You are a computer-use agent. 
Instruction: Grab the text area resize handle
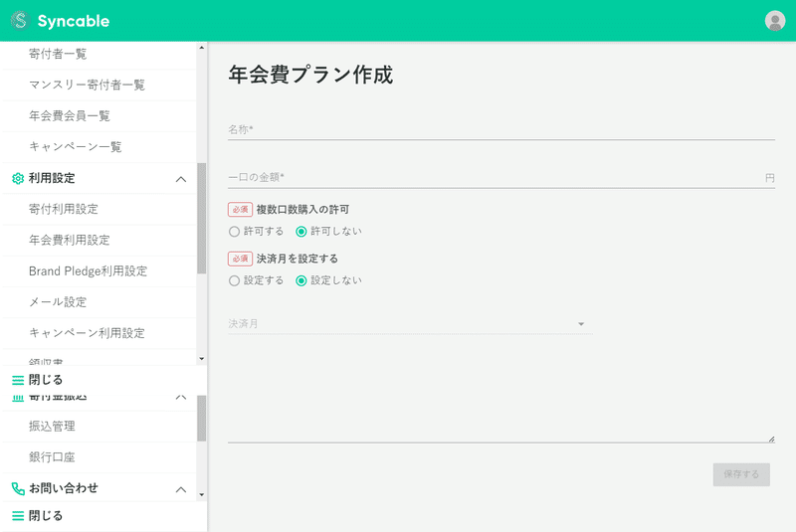tap(771, 440)
